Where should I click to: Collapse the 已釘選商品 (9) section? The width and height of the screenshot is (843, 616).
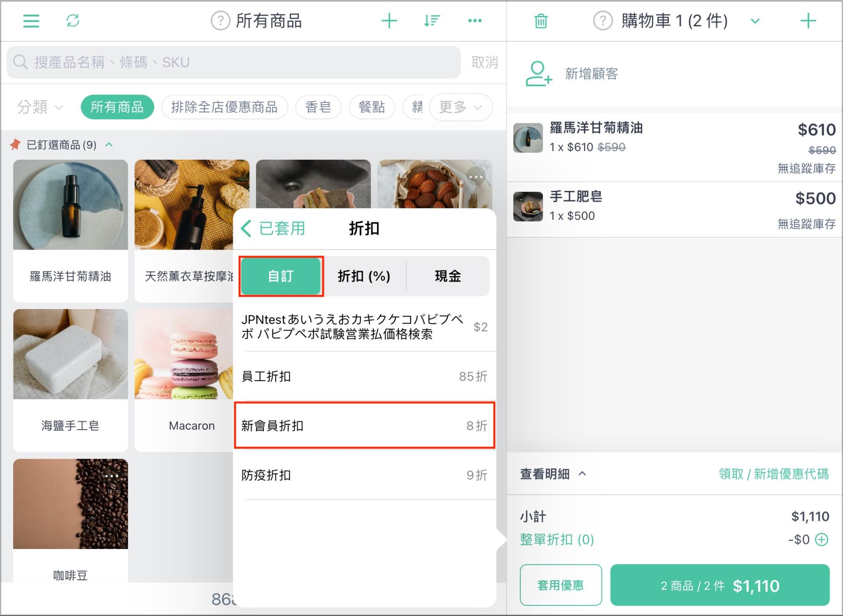click(x=109, y=145)
